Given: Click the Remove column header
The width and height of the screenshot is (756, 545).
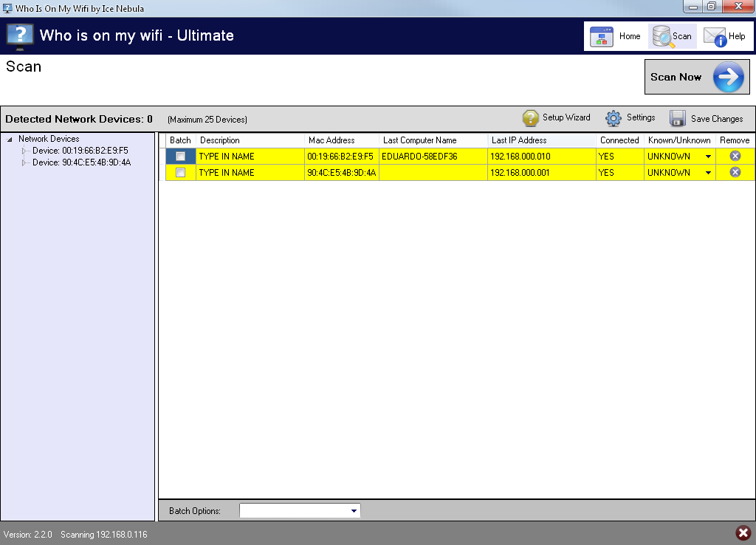Looking at the screenshot, I should click(735, 140).
